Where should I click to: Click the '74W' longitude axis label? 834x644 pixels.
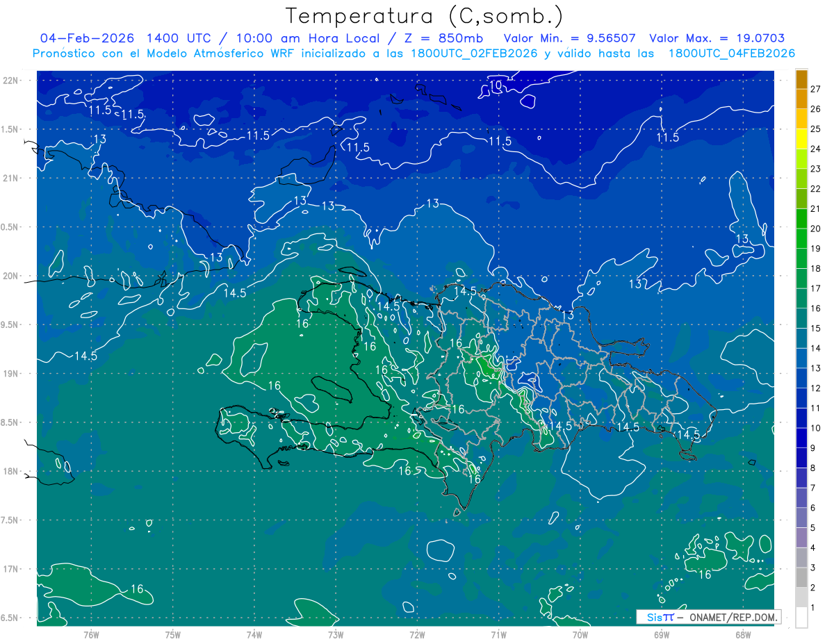point(254,634)
